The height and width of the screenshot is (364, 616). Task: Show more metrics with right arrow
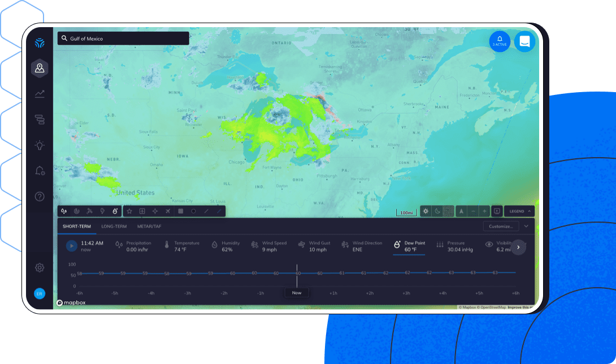(x=518, y=247)
